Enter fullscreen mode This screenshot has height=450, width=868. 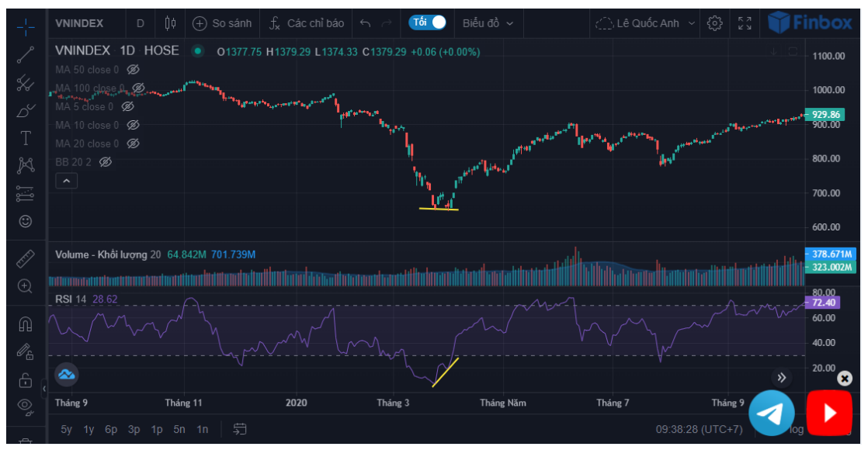tap(745, 23)
